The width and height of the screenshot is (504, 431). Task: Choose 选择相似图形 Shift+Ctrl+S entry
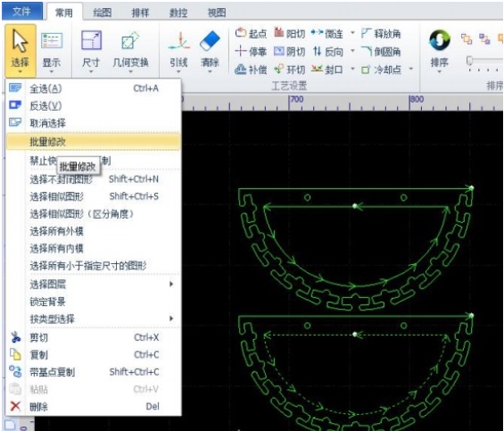click(x=93, y=196)
